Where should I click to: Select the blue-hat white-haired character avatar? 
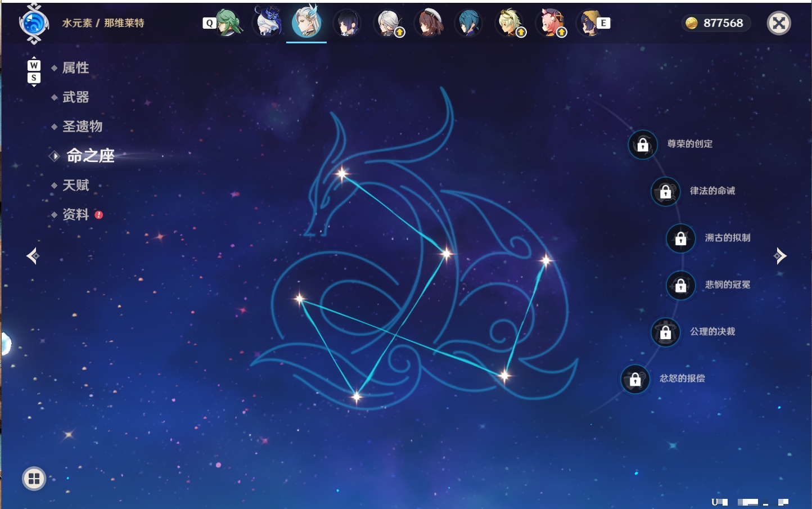tap(267, 22)
